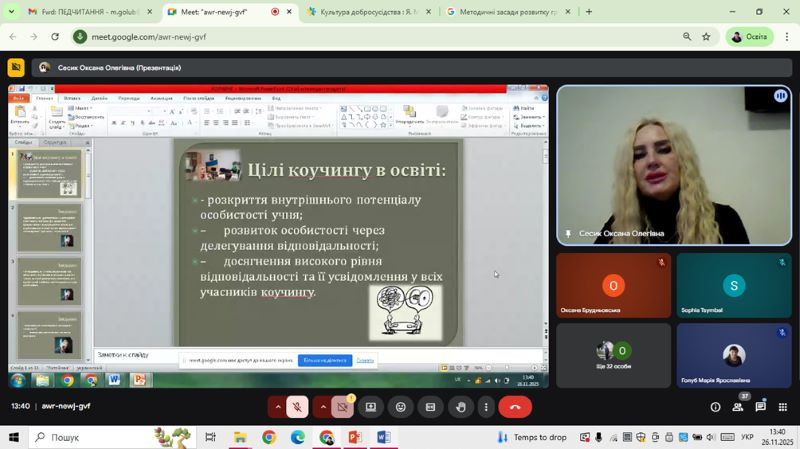This screenshot has width=800, height=449.
Task: Open the meeting details info icon
Action: [715, 407]
